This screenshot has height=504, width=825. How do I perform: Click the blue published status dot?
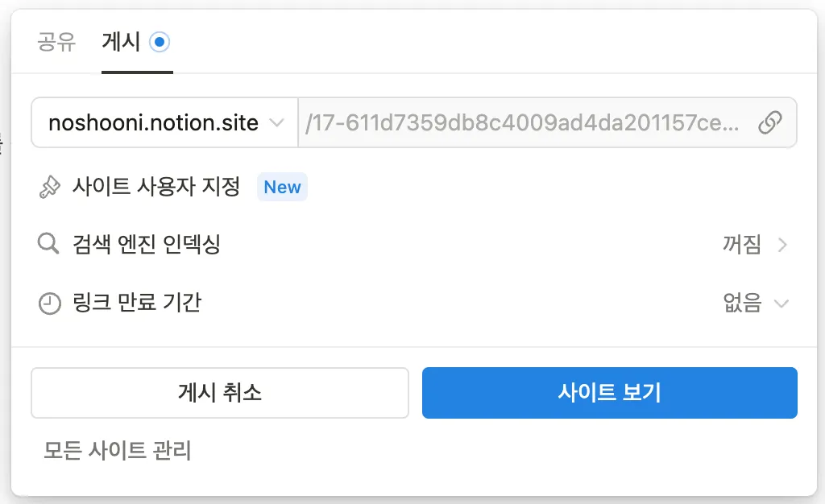pyautogui.click(x=160, y=42)
